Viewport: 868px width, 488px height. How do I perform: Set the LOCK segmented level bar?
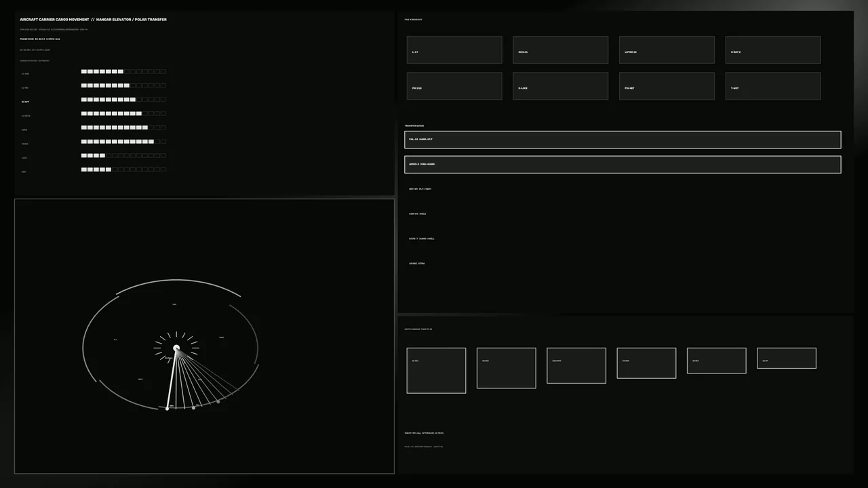pyautogui.click(x=123, y=156)
